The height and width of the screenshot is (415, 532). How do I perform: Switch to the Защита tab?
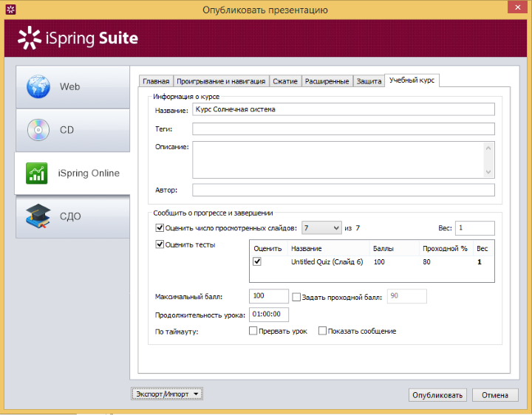pyautogui.click(x=369, y=81)
